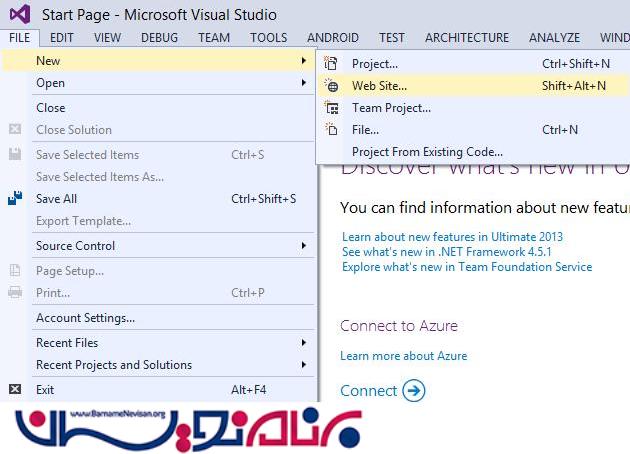Expand Recent Projects and Solutions submenu
This screenshot has width=630, height=454.
click(x=113, y=365)
